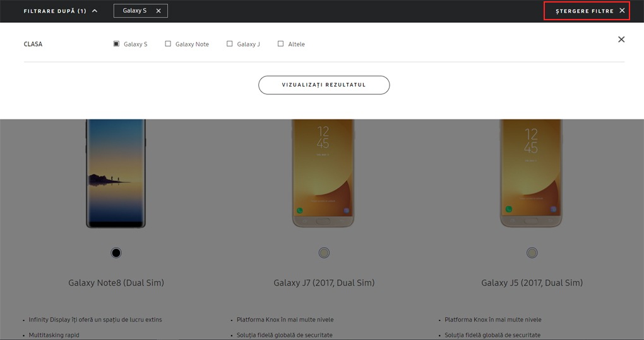644x340 pixels.
Task: Open Galaxy J5 (2017, Dual Sim) title
Action: coord(532,283)
